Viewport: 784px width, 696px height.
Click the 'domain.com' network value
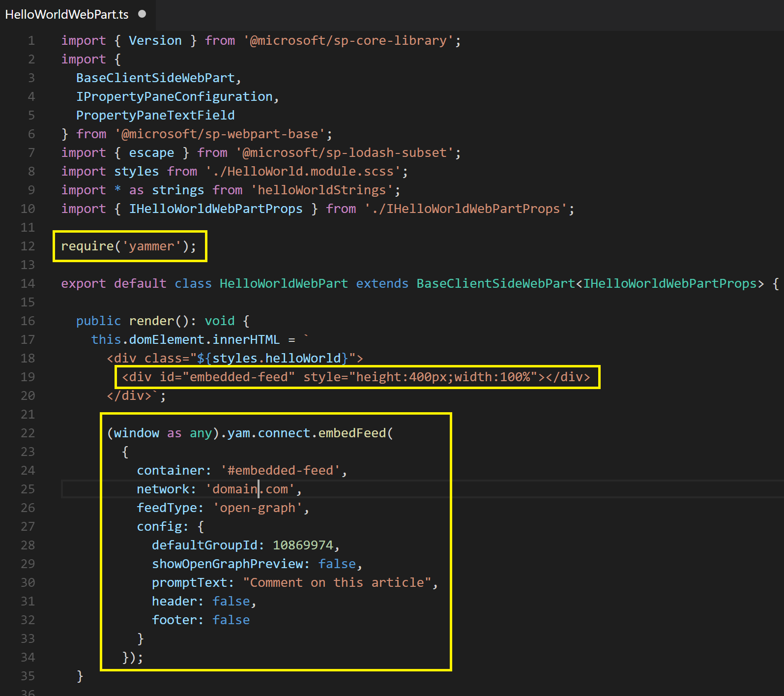click(250, 489)
